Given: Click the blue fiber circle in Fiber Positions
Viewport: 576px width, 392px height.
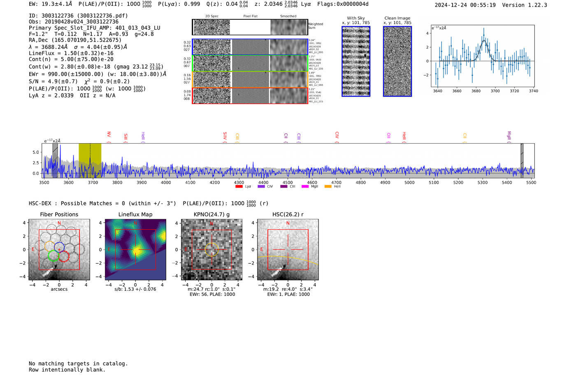Looking at the screenshot, I should pos(59,248).
